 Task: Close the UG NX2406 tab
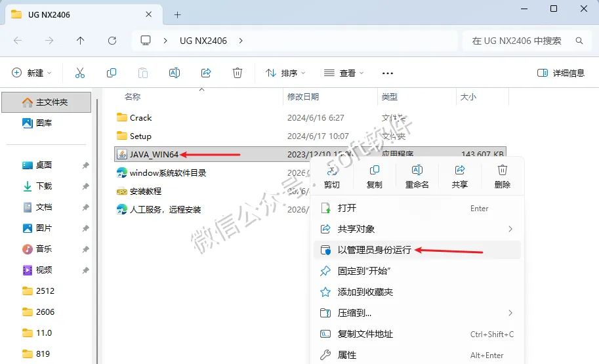click(149, 14)
